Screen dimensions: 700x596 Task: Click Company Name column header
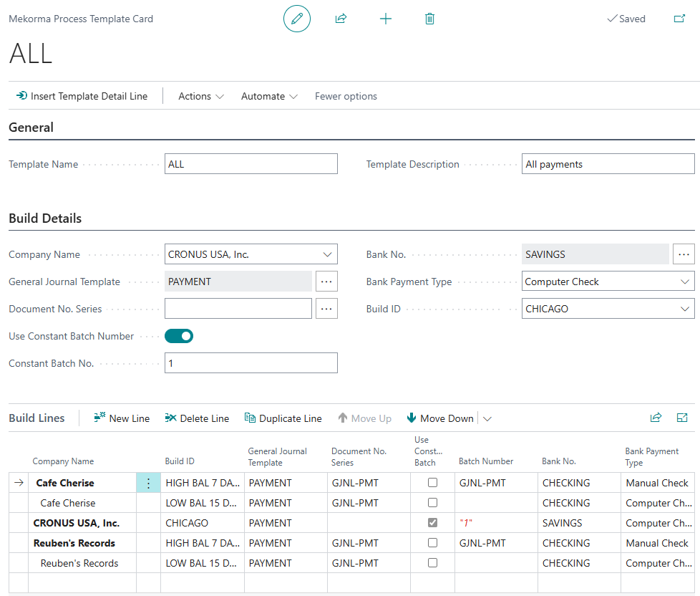[63, 461]
